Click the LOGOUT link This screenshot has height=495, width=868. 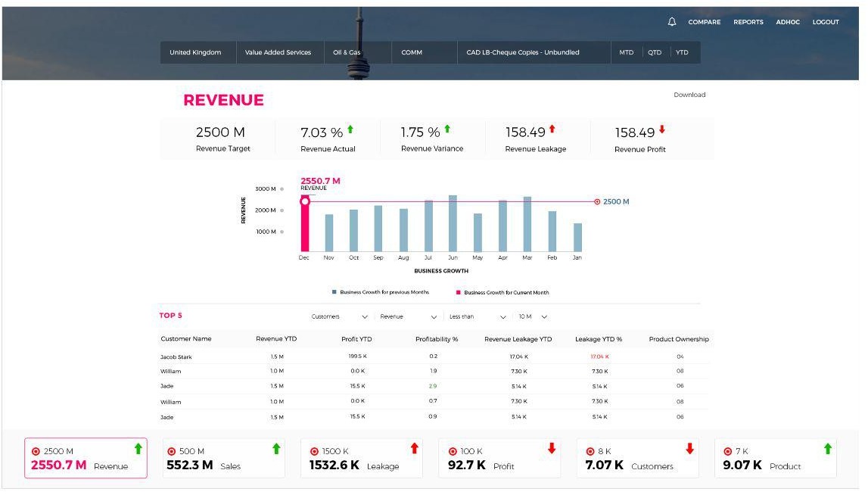[x=826, y=22]
